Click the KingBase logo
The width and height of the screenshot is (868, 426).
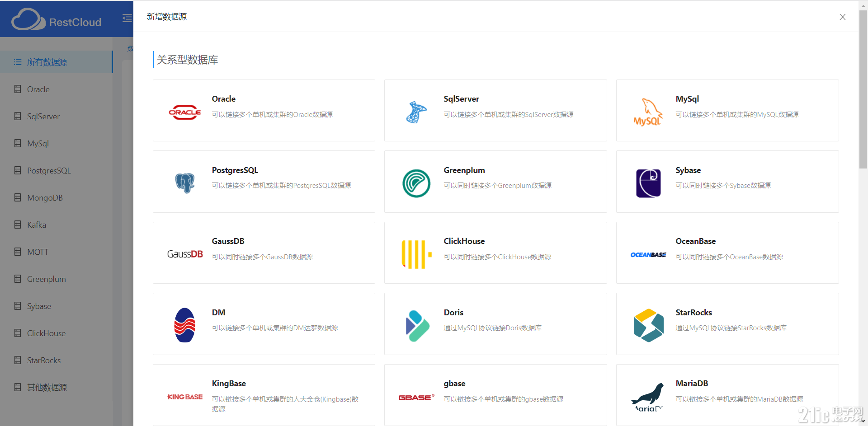[185, 397]
